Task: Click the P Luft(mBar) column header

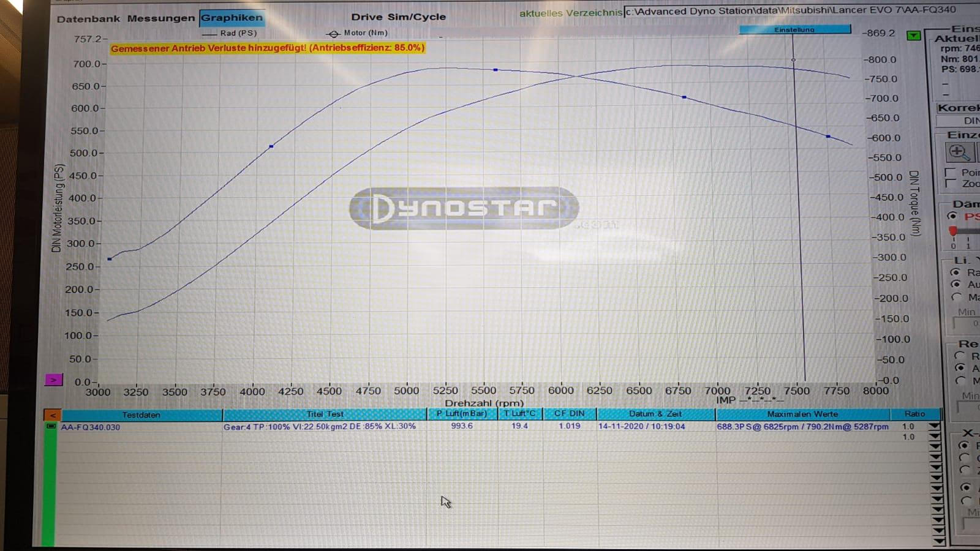Action: click(x=462, y=413)
